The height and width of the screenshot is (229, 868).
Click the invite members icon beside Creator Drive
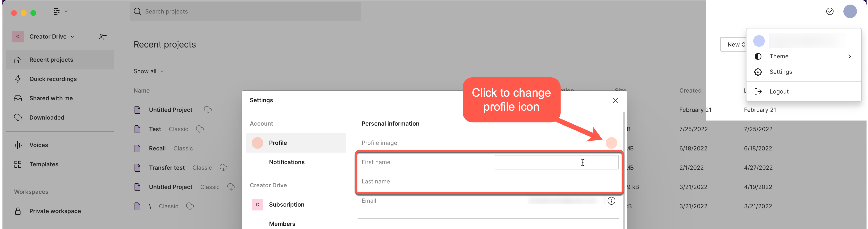[x=102, y=36]
